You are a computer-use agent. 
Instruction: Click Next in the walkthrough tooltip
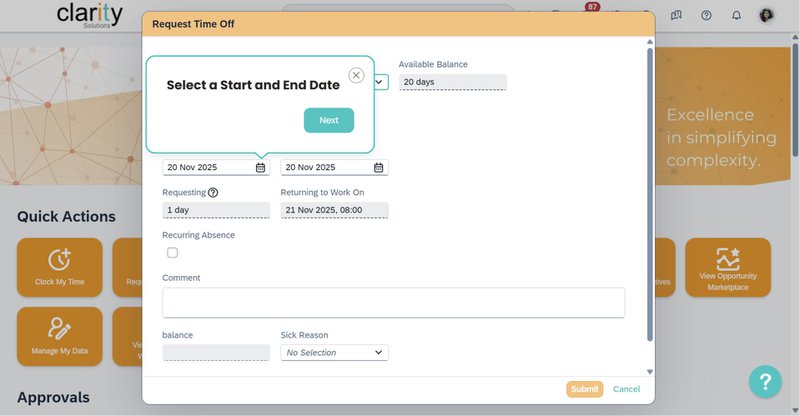[329, 120]
